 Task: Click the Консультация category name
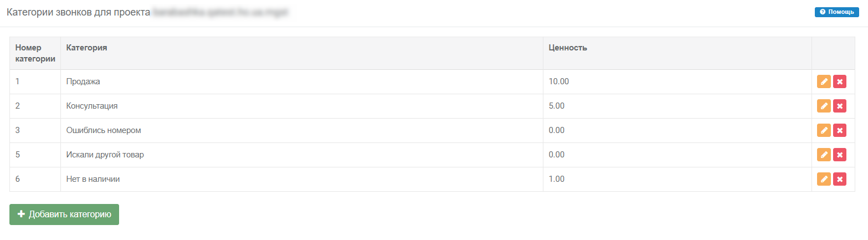(x=92, y=106)
